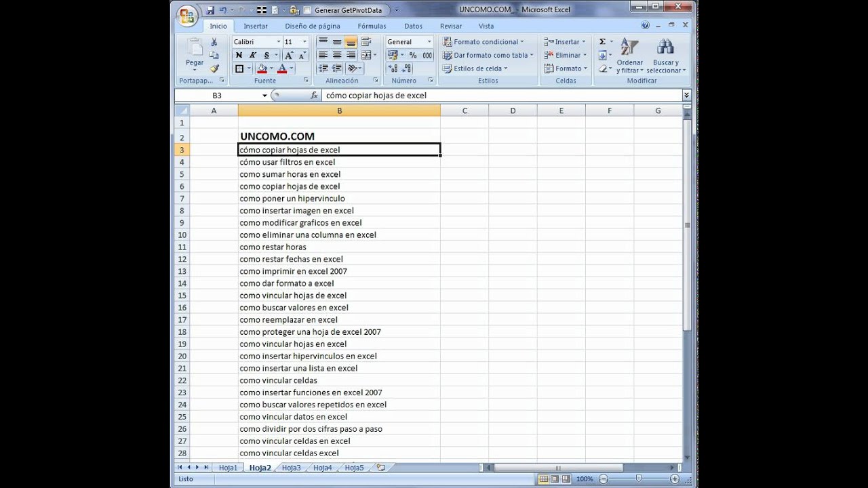Screen dimensions: 868x488
Task: Decrease font size with the small A
Action: click(302, 55)
